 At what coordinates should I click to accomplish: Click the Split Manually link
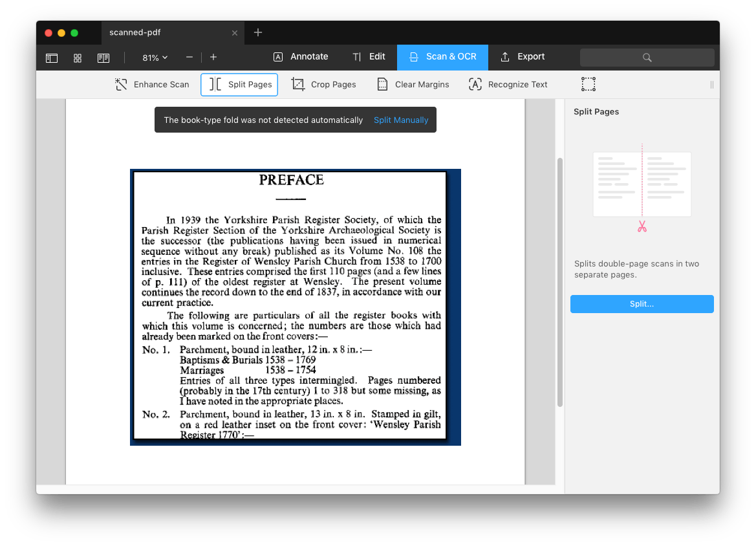pos(401,120)
